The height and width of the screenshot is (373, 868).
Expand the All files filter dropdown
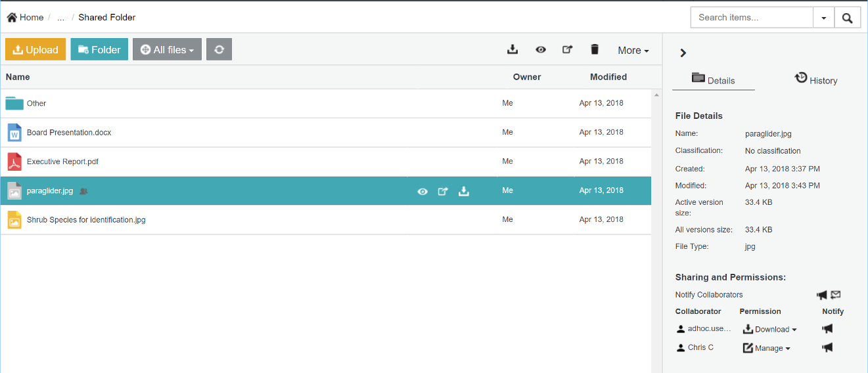(168, 50)
